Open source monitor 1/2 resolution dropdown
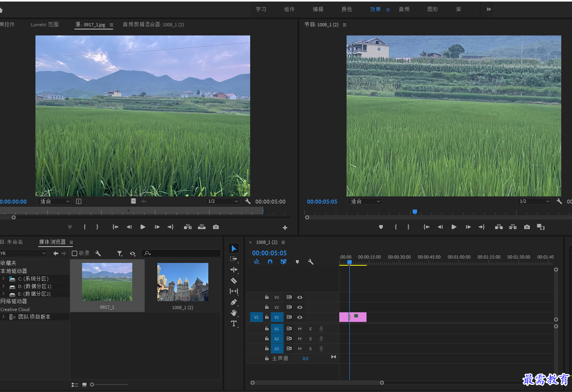The height and width of the screenshot is (392, 572). (223, 202)
